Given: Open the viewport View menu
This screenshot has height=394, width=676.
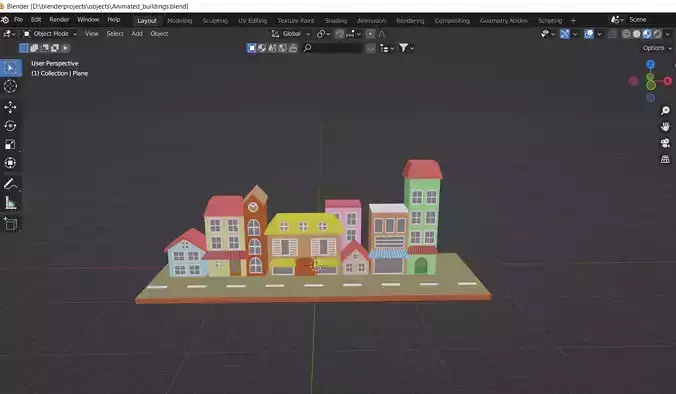Looking at the screenshot, I should (91, 34).
